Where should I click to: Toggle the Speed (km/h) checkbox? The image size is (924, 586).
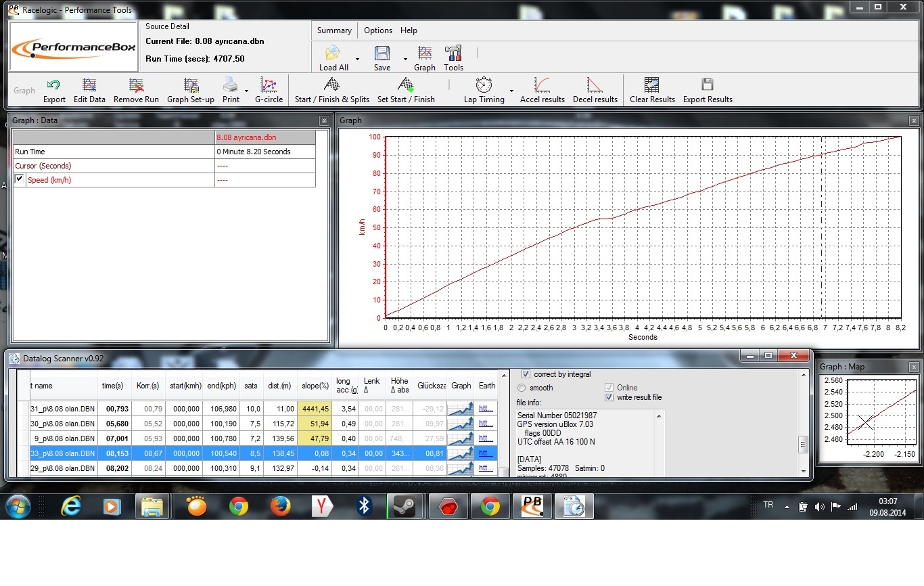coord(20,179)
